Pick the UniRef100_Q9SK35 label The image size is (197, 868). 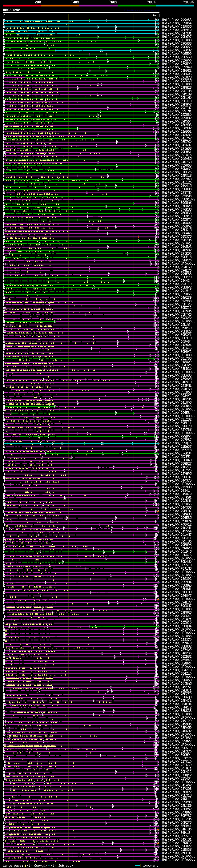(177, 81)
